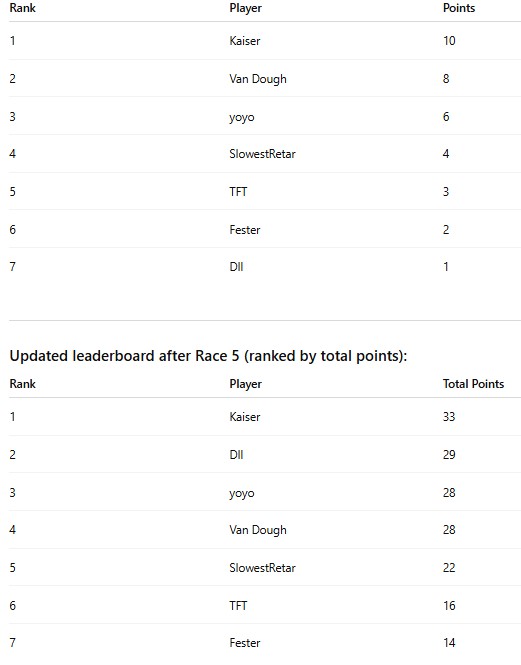
Task: Select yoyo in the updated leaderboard
Action: click(242, 493)
